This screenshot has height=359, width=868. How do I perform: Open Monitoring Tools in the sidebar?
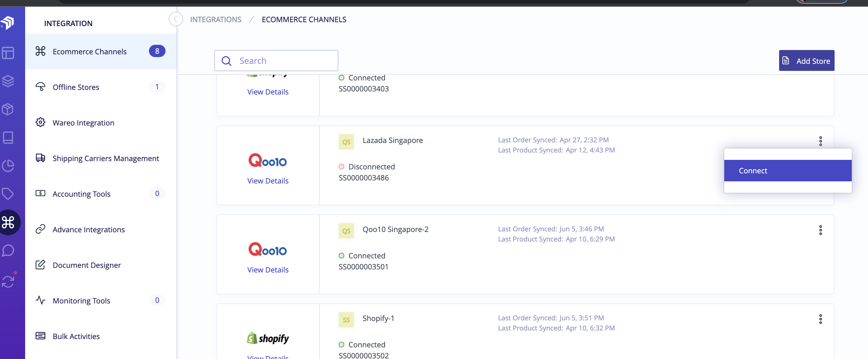coord(101,301)
